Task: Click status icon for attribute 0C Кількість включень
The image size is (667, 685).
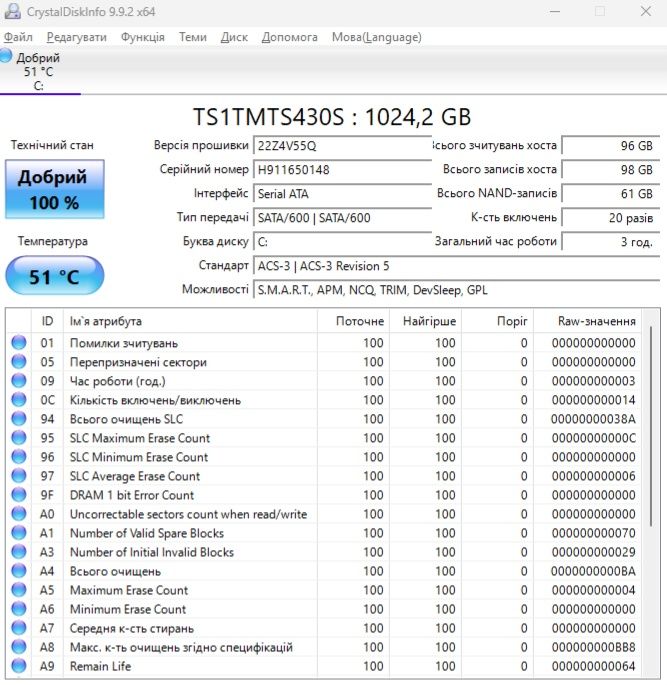Action: 19,400
